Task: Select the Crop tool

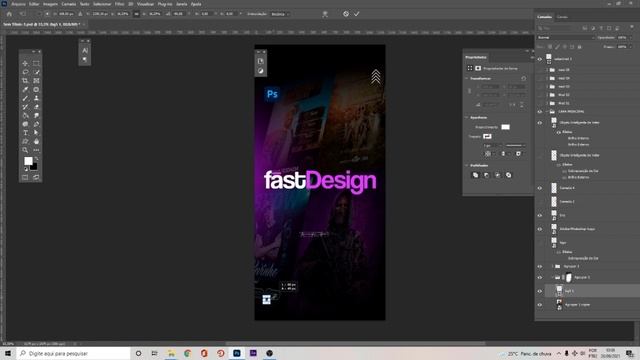Action: point(25,81)
